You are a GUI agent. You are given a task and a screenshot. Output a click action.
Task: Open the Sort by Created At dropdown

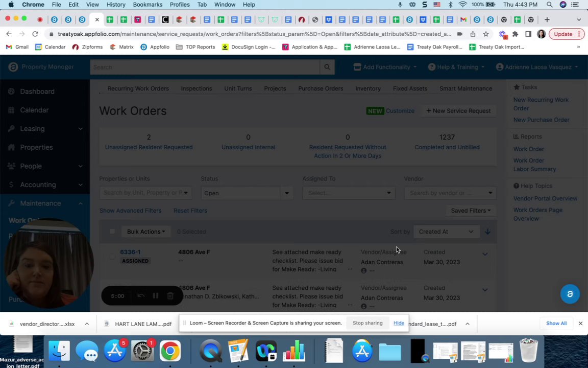[x=446, y=232]
